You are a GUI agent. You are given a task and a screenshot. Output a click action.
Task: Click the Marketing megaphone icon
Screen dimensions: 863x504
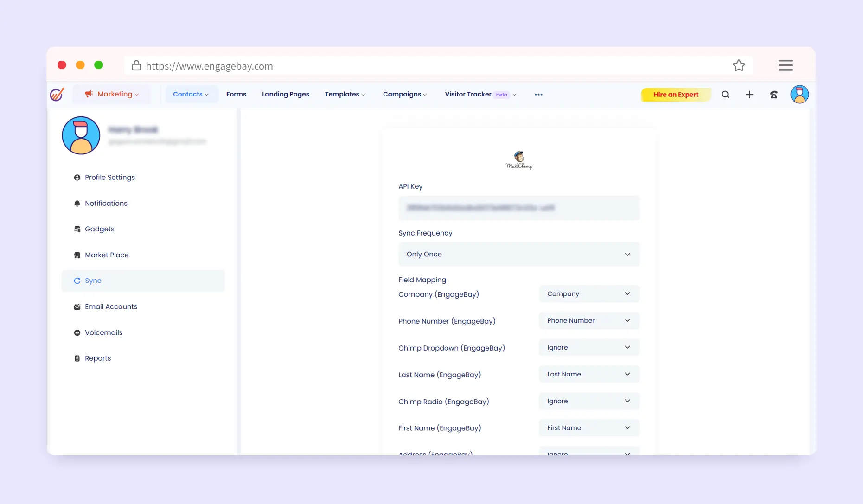click(89, 94)
